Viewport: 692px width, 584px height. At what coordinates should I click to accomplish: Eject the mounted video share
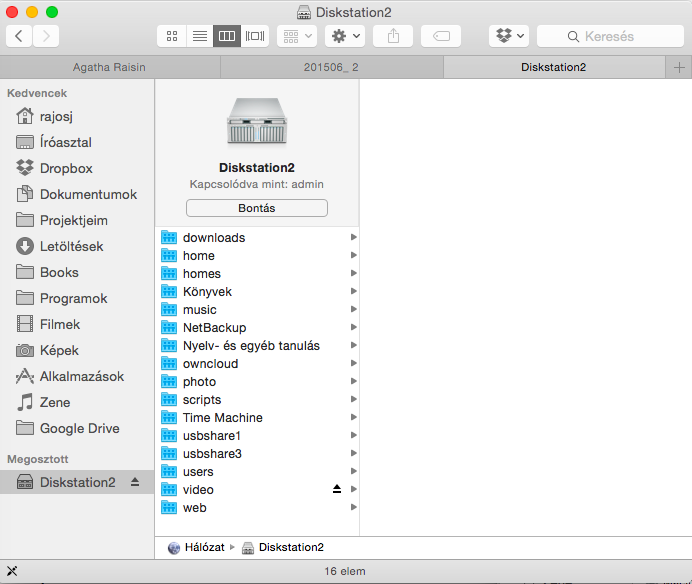[337, 489]
